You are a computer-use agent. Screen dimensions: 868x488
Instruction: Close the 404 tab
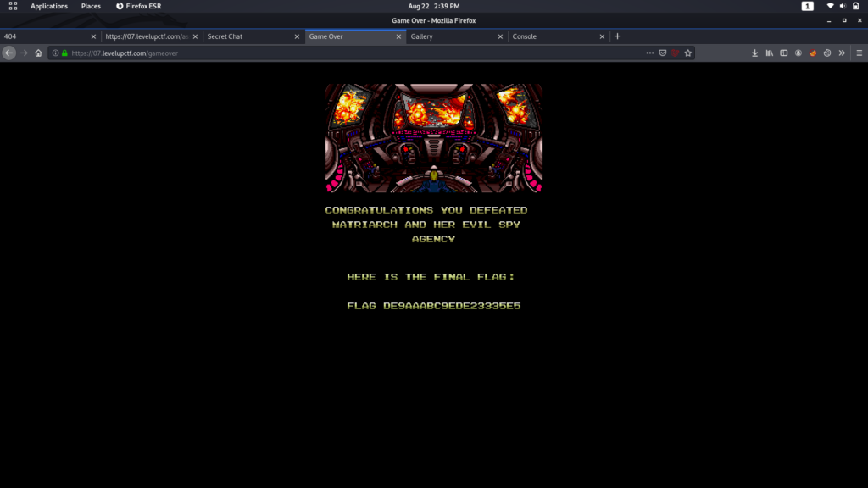click(x=93, y=36)
